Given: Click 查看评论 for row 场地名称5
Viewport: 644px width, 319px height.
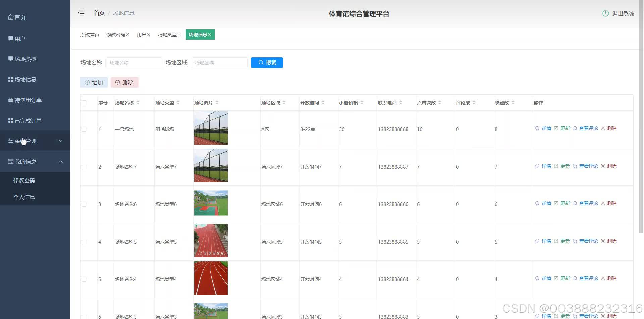Looking at the screenshot, I should tap(586, 241).
